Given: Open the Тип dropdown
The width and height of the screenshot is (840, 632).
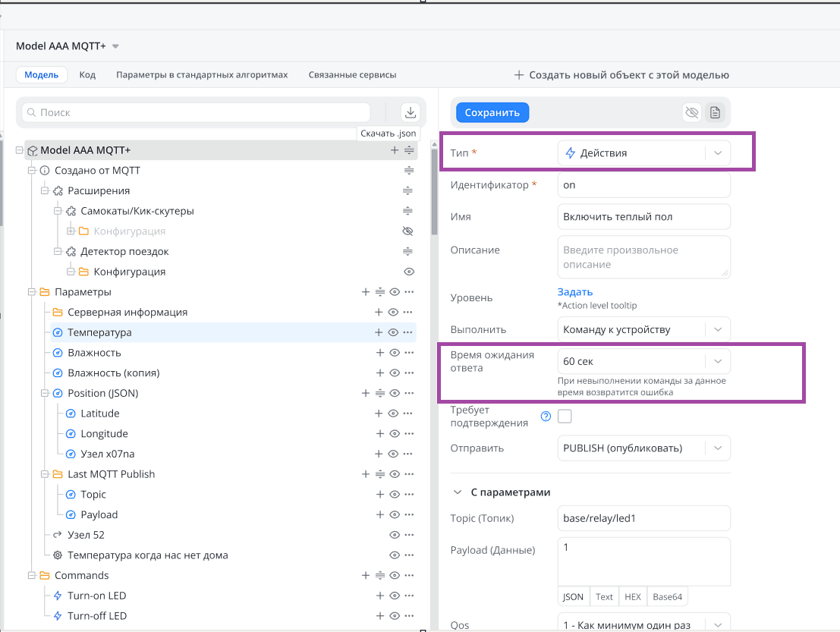Looking at the screenshot, I should tap(643, 153).
